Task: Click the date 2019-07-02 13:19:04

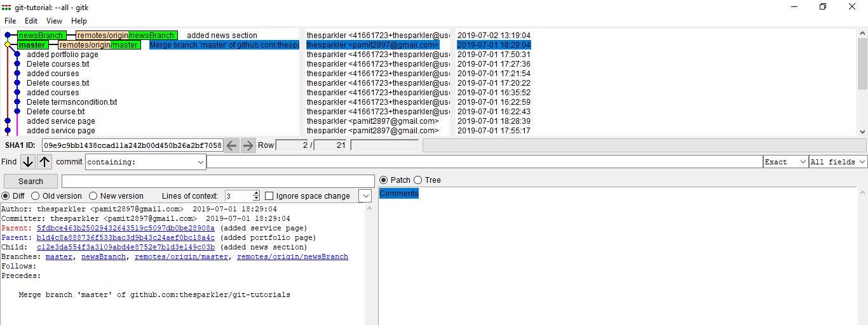Action: (x=494, y=36)
